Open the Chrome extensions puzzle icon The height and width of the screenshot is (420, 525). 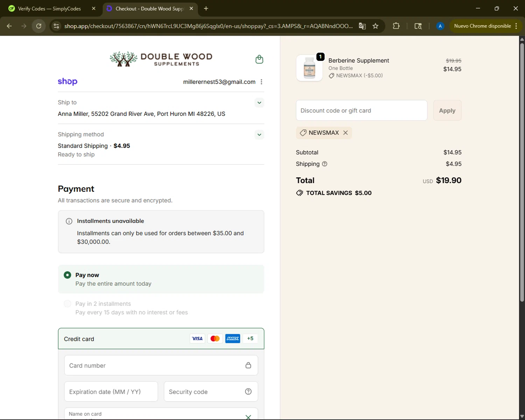coord(396,26)
